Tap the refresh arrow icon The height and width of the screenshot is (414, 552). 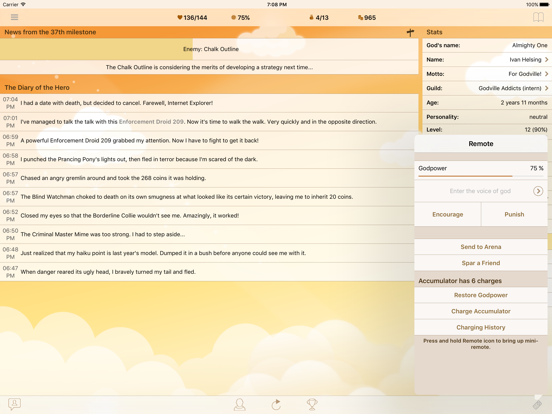pyautogui.click(x=276, y=404)
